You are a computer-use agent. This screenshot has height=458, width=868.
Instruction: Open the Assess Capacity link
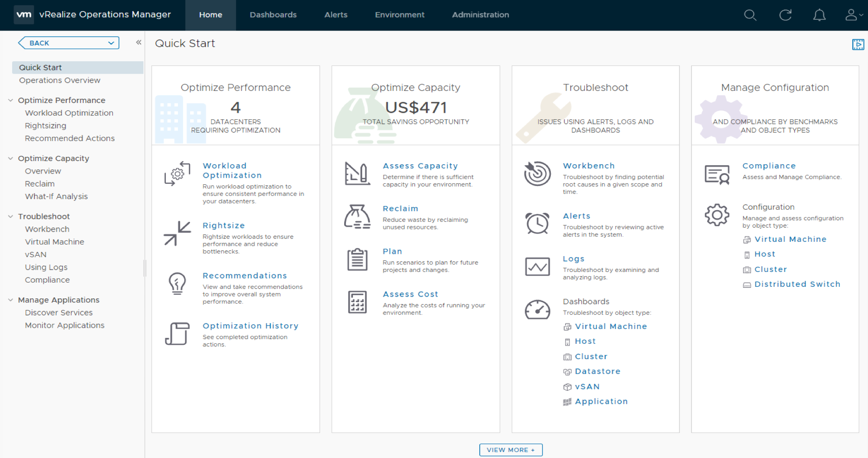click(420, 166)
